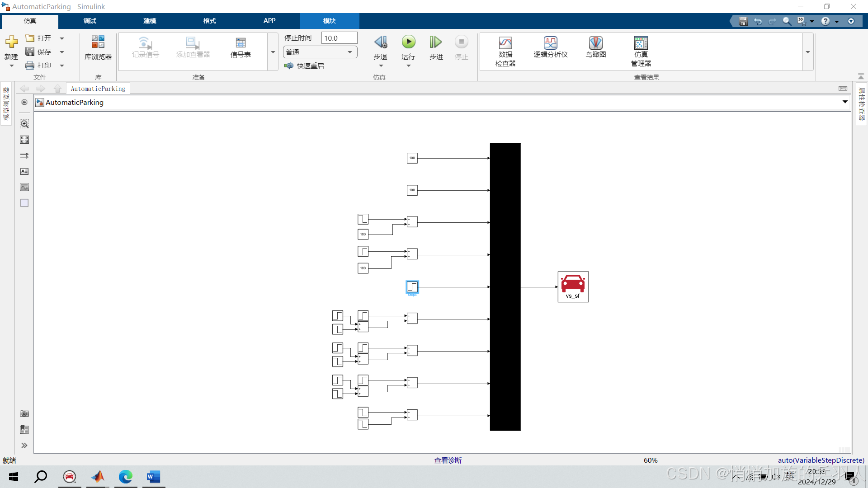Toggle the hide/show explorer bar button

pos(24,103)
